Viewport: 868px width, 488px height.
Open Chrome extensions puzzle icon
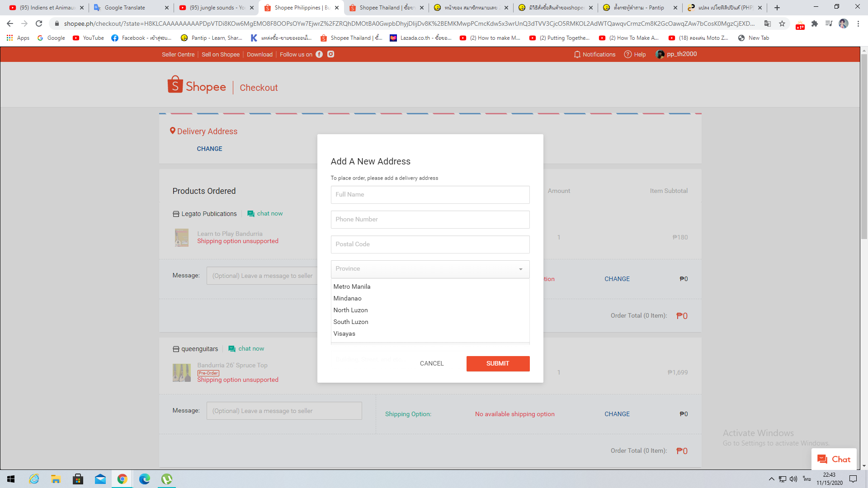pyautogui.click(x=815, y=23)
